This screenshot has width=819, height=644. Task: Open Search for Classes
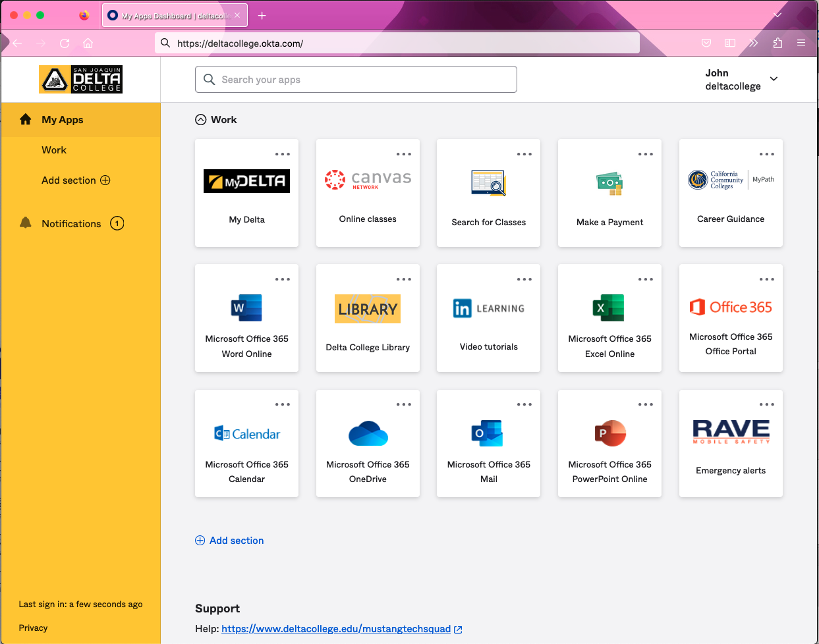(488, 193)
